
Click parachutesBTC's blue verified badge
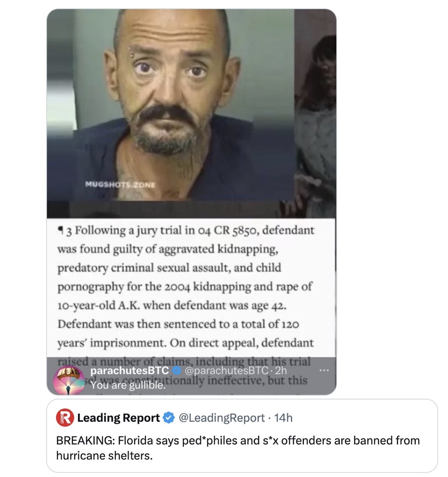point(176,371)
